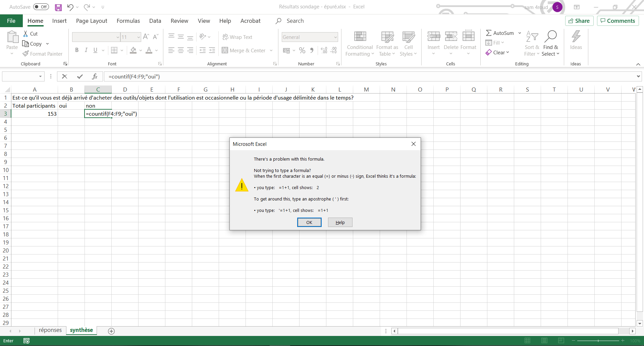Open Conditional Formatting icon

(360, 36)
